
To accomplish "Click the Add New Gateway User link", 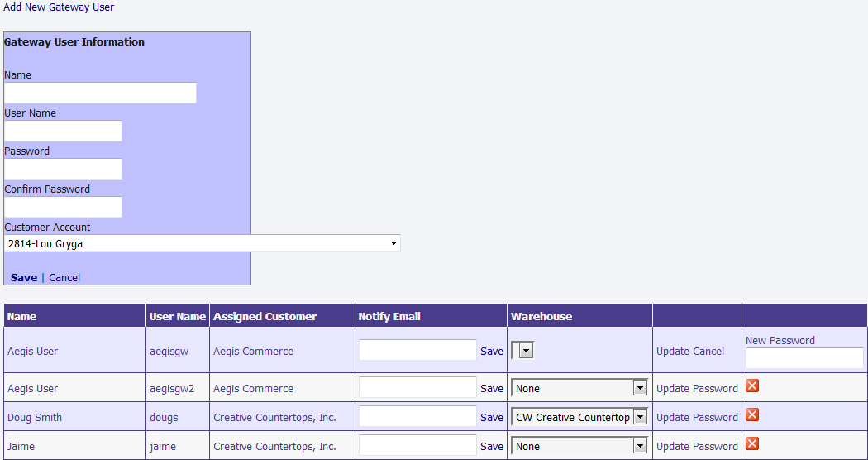I will 59,7.
